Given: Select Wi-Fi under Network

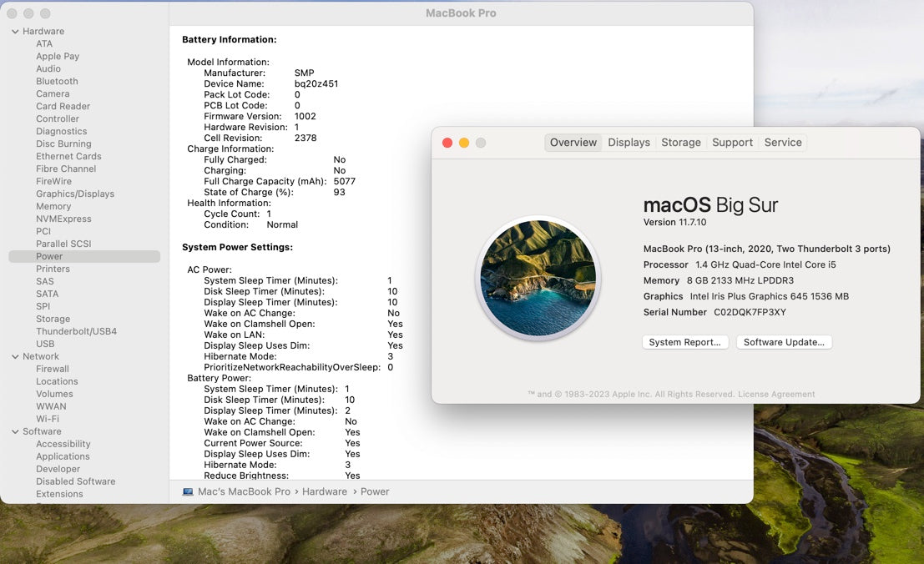Looking at the screenshot, I should 48,420.
